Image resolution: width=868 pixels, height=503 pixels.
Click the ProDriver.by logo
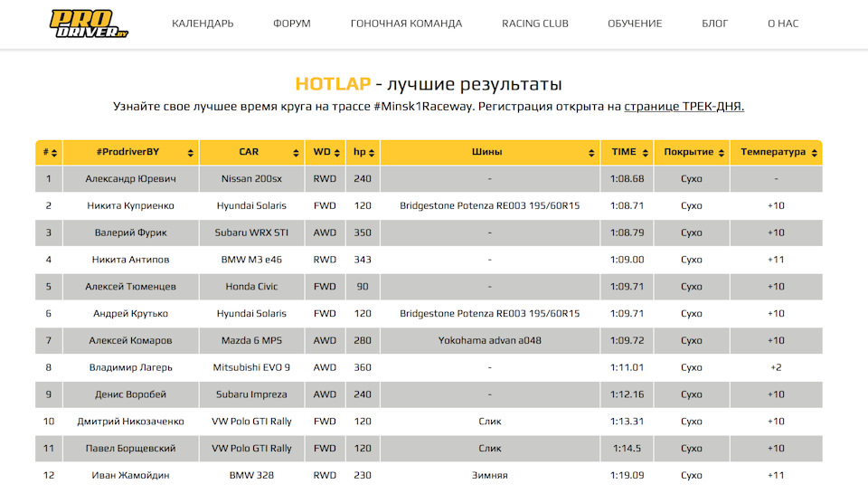tap(89, 24)
